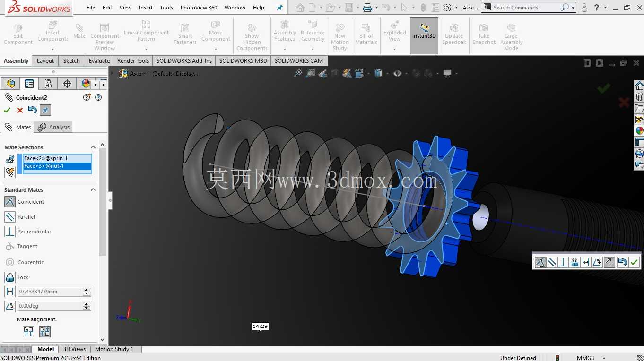644x361 pixels.
Task: Open the Sketch ribbon tab
Action: 71,60
